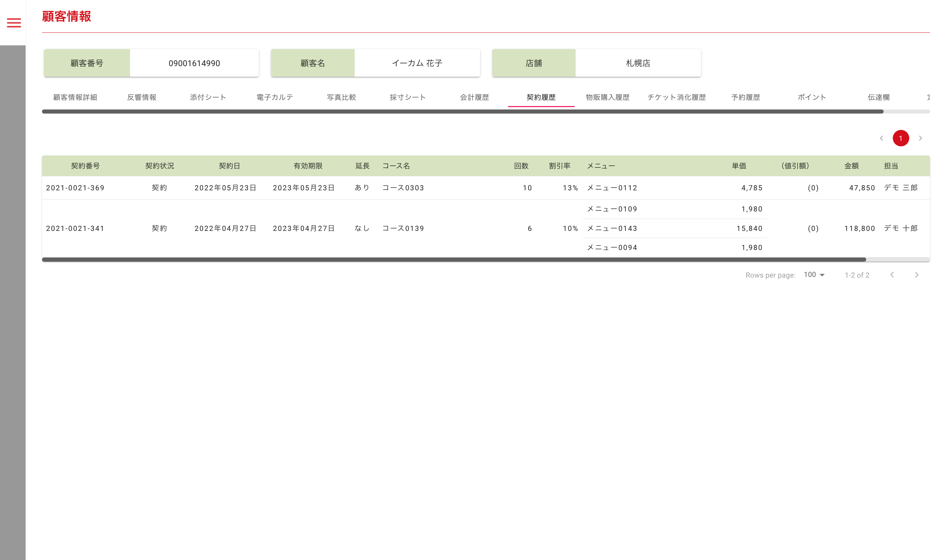Click 契約日 column header

(x=229, y=166)
